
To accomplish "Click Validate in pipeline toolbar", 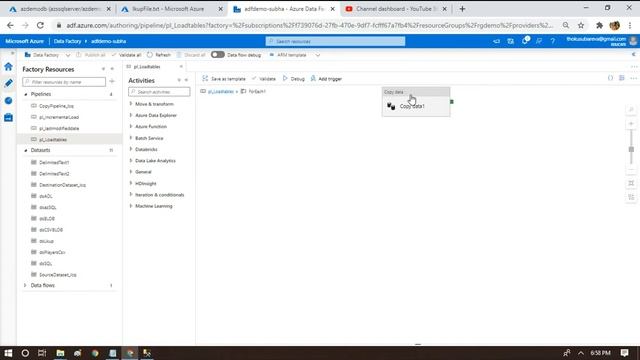I will coord(264,79).
